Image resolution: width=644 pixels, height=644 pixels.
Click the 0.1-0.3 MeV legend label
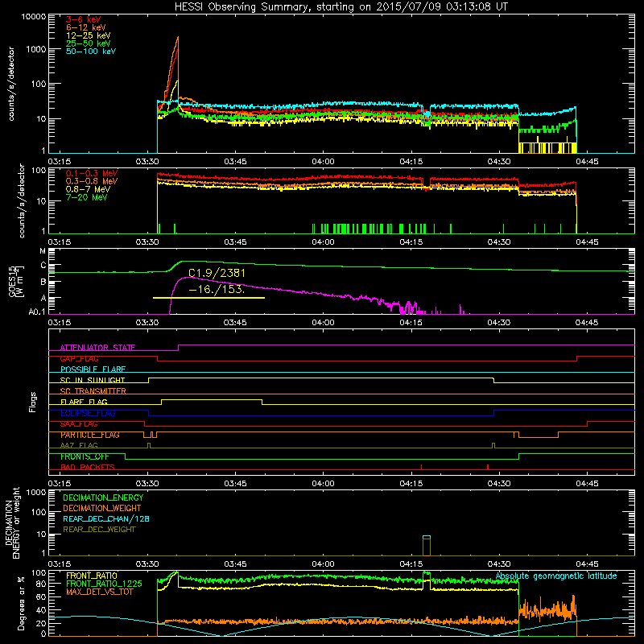point(92,173)
